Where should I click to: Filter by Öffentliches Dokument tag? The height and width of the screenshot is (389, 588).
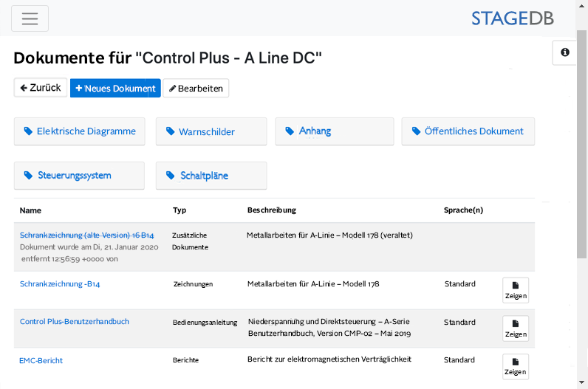[x=468, y=131]
